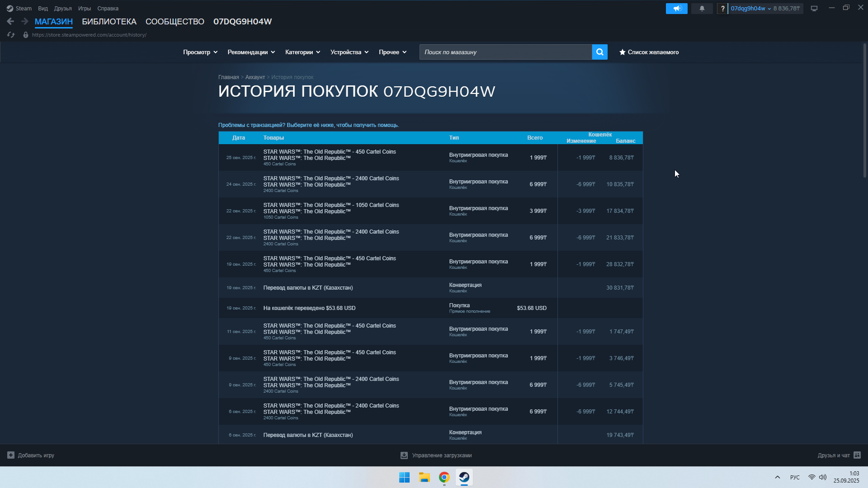
Task: Select the 11 сен. 450 Cartel Coins transaction
Action: (x=430, y=332)
